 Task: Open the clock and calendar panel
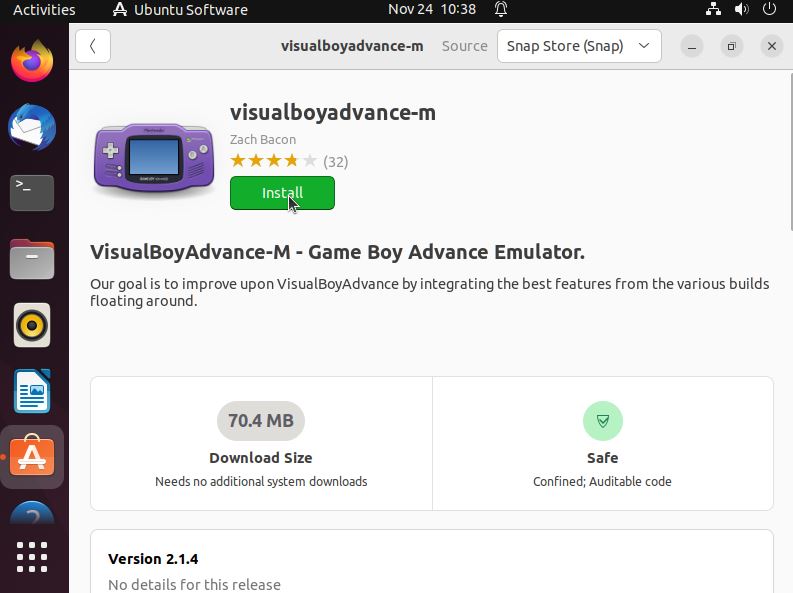(x=432, y=10)
